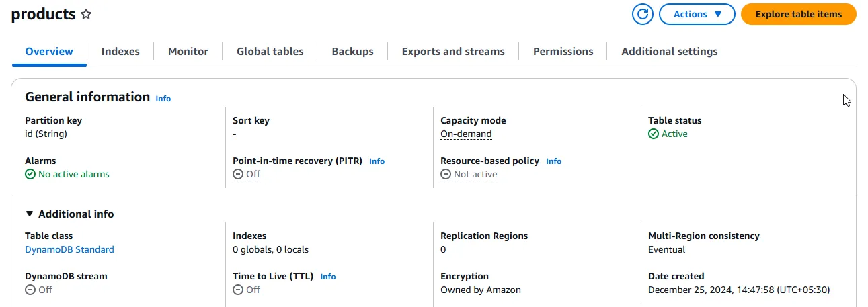Click Info link beside General information

163,98
